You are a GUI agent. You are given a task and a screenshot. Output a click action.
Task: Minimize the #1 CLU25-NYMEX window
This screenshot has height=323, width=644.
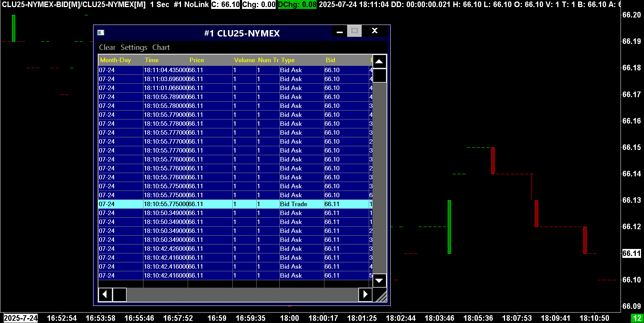click(x=339, y=31)
